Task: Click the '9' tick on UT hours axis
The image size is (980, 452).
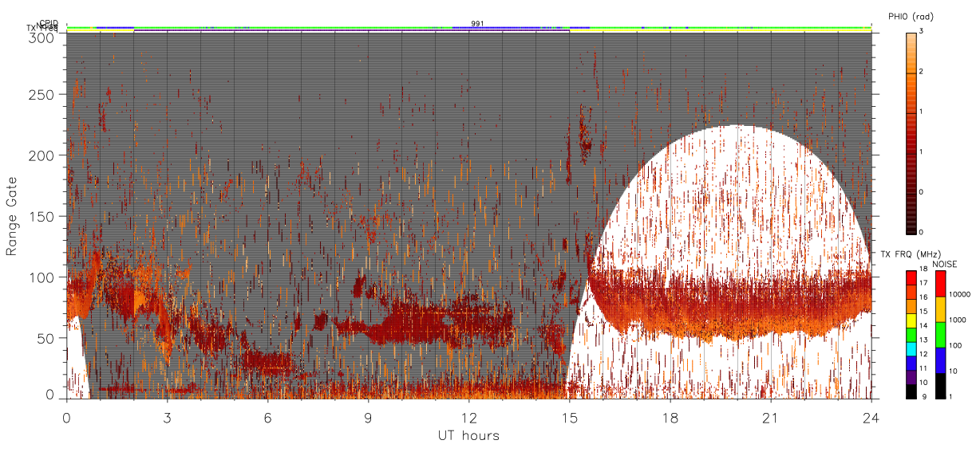Action: click(x=368, y=417)
